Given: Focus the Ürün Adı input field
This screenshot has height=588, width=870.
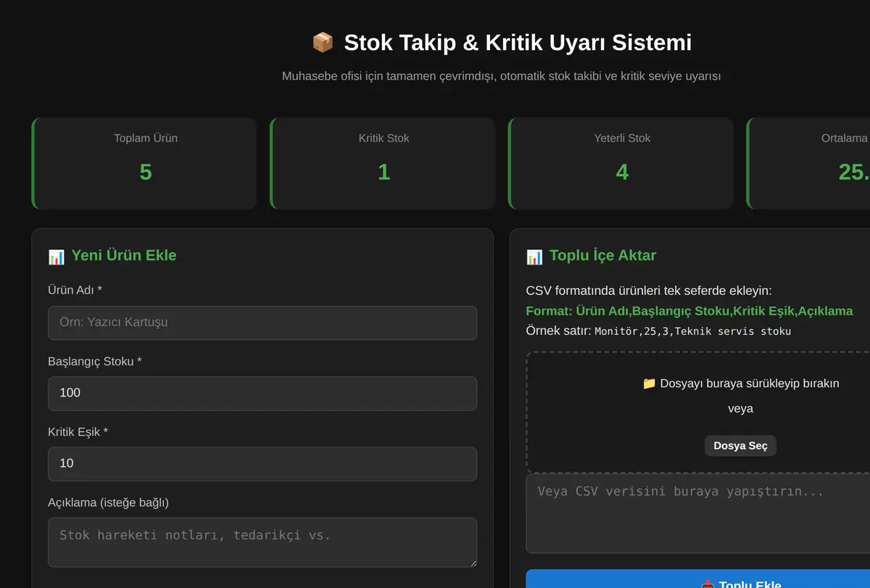Looking at the screenshot, I should (262, 323).
